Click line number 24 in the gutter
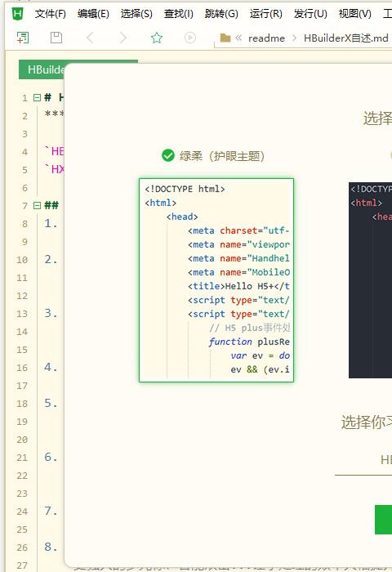The image size is (392, 572). coord(22,512)
